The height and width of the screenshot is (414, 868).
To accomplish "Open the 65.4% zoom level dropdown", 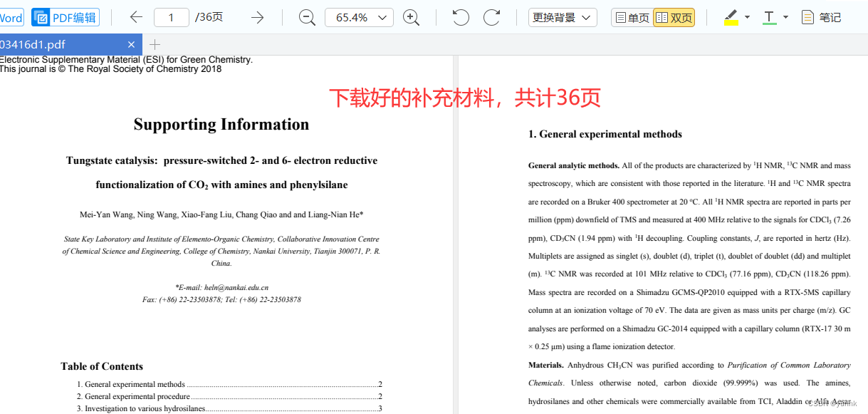I will click(359, 17).
